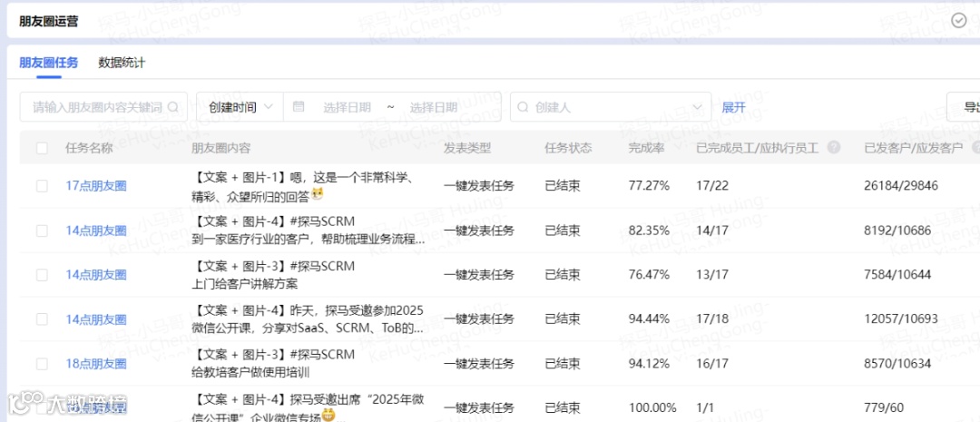Click the 100.00% completion value
This screenshot has height=422, width=980.
pyautogui.click(x=652, y=408)
